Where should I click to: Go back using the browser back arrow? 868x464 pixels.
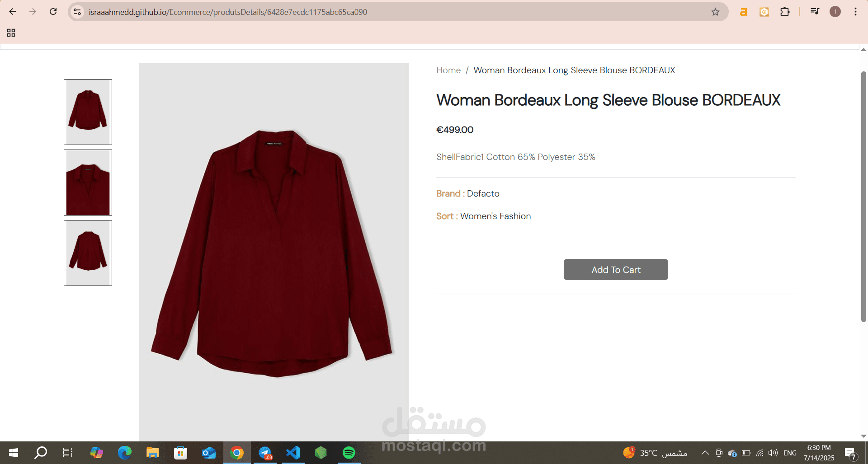pos(13,12)
